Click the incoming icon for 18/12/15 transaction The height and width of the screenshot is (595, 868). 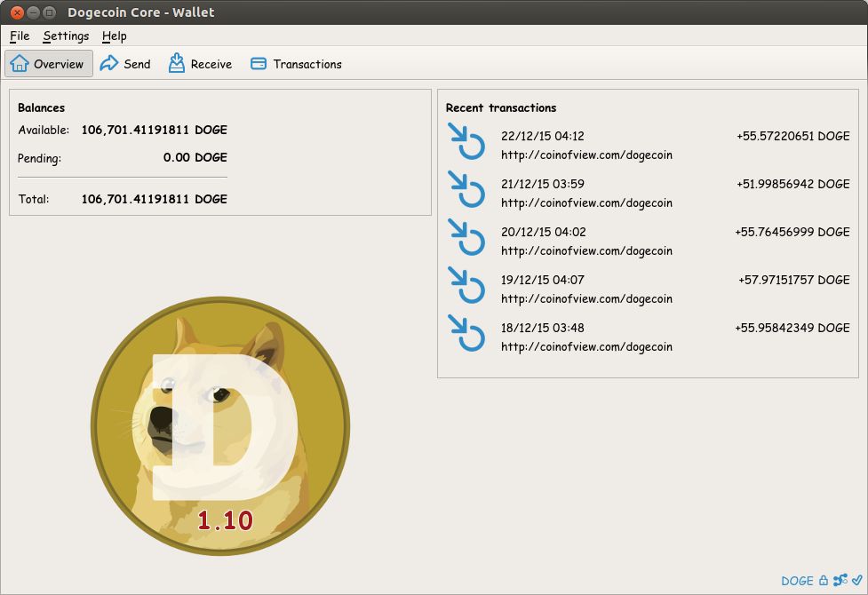pos(466,333)
